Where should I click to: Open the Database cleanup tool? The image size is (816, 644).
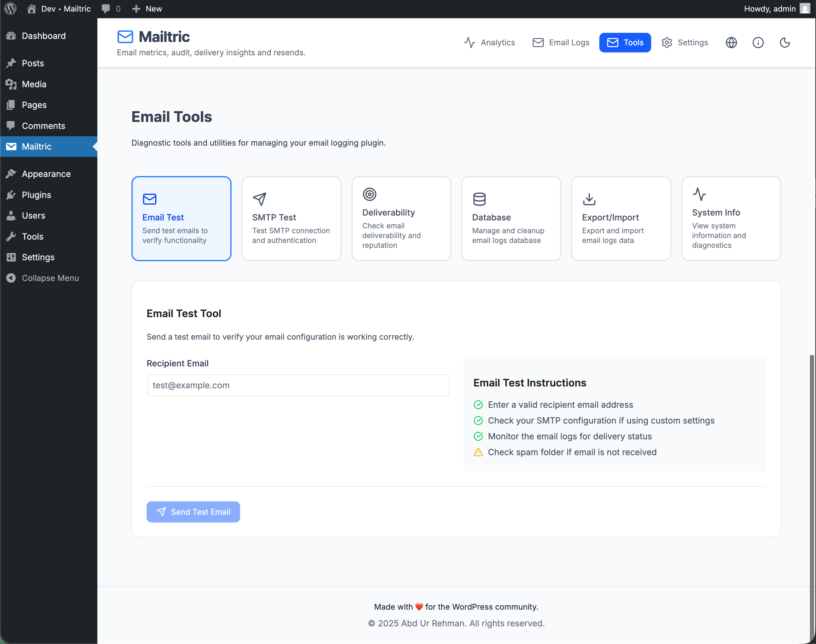point(511,219)
